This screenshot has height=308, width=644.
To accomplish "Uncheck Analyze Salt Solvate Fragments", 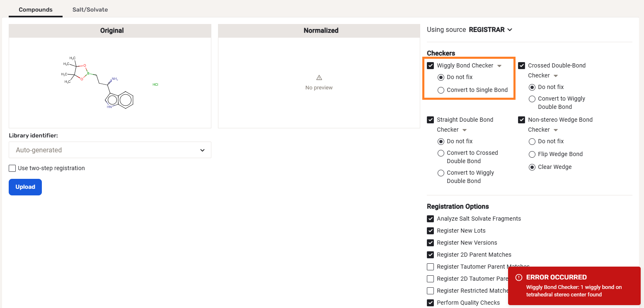I will [x=431, y=219].
